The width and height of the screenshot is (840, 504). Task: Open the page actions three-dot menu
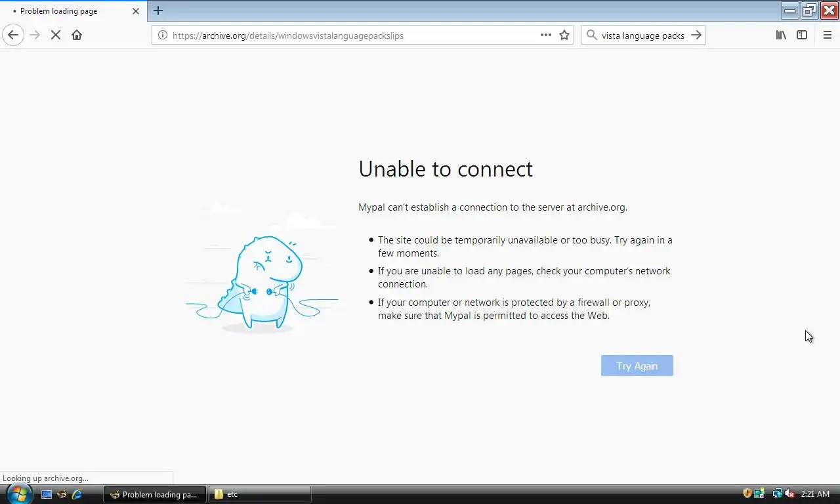pos(546,35)
